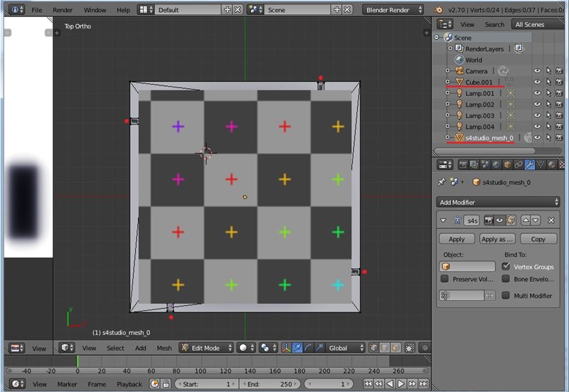Open the World properties tab
569x392 pixels.
(x=496, y=165)
